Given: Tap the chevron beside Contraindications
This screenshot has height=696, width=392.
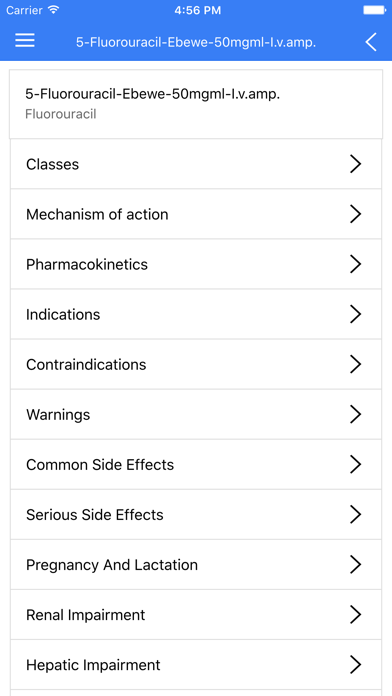Looking at the screenshot, I should tap(355, 364).
